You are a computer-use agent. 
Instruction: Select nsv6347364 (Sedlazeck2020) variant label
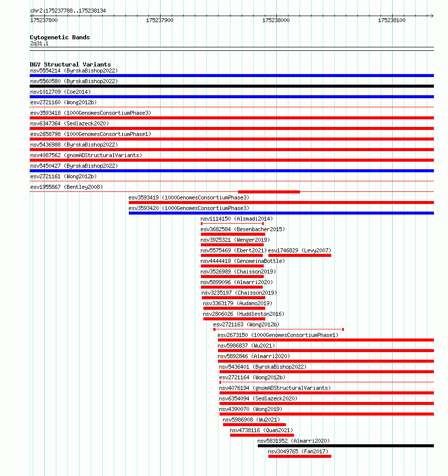pos(69,123)
